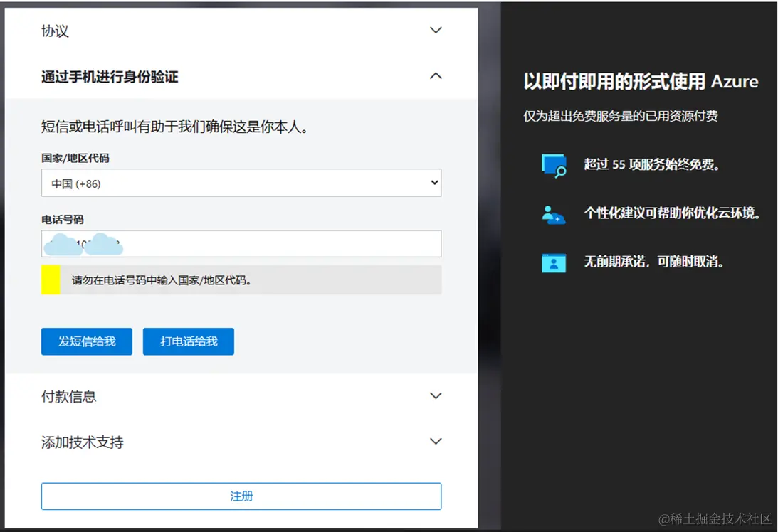
Task: Click the 发短信给我 button
Action: pos(87,341)
